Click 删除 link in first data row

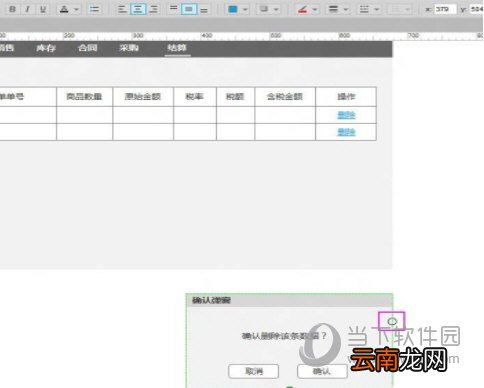(346, 115)
